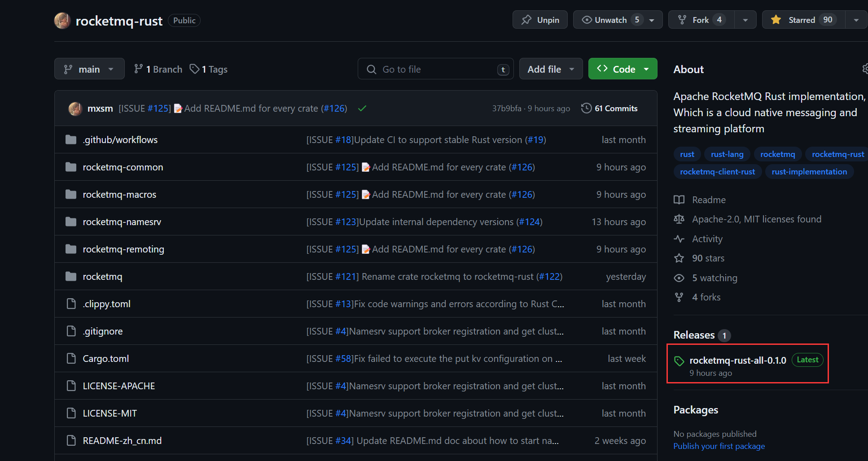Click the rocketmq-macros folder icon
The image size is (868, 461).
[71, 195]
